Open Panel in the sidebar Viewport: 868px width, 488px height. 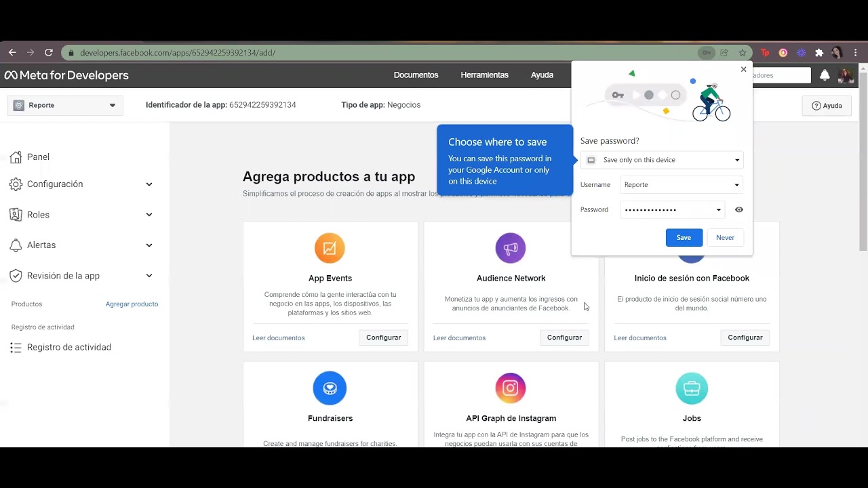click(x=38, y=157)
